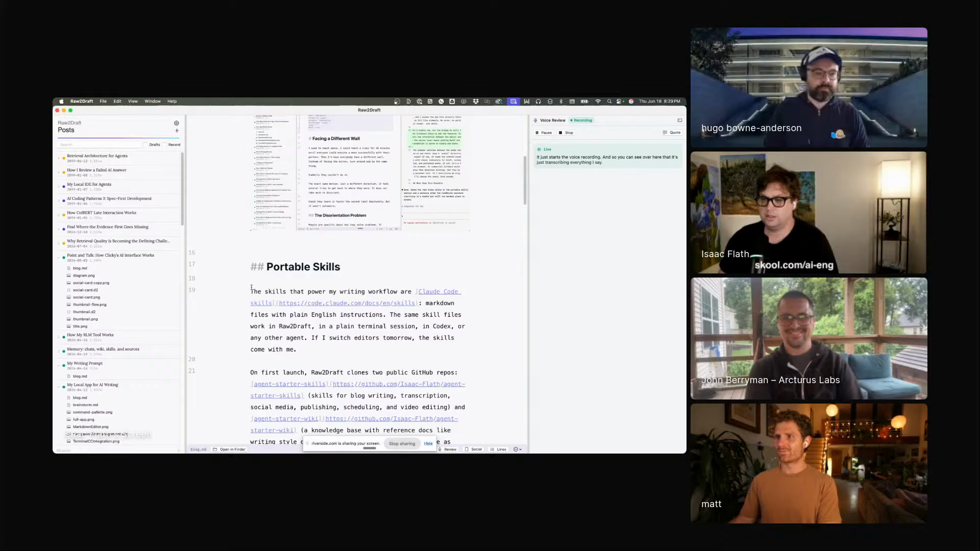Viewport: 980px width, 551px height.
Task: Click the calendar menu bar icon
Action: pyautogui.click(x=572, y=102)
